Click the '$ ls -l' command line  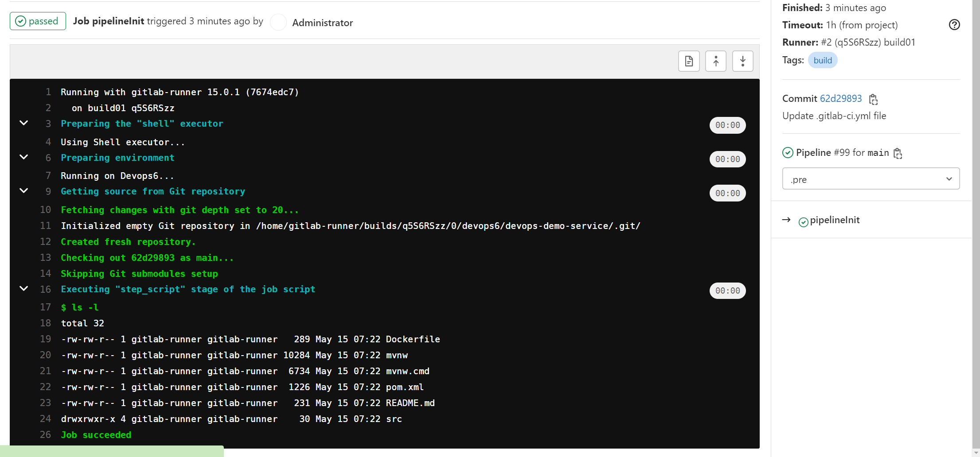point(80,307)
